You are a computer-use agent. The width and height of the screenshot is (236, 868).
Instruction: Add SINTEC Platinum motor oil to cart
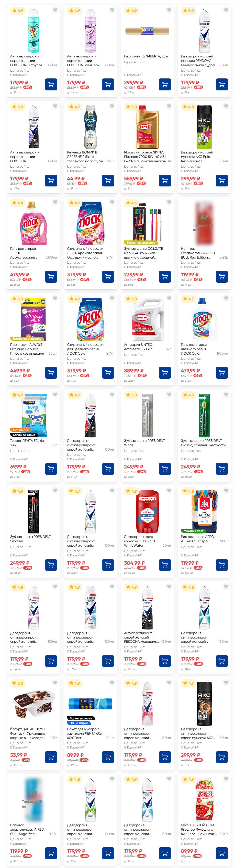tap(165, 181)
